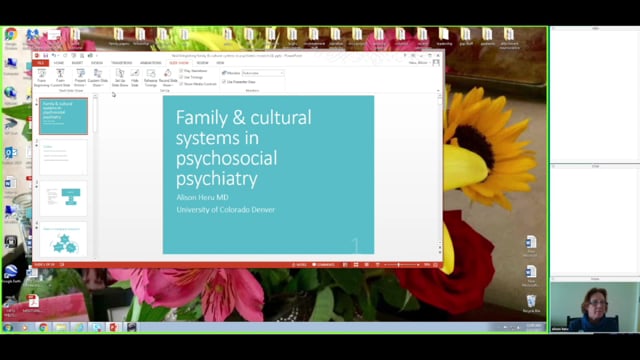Image resolution: width=640 pixels, height=360 pixels.
Task: Open the Recycle Bin desktop icon
Action: (x=531, y=304)
